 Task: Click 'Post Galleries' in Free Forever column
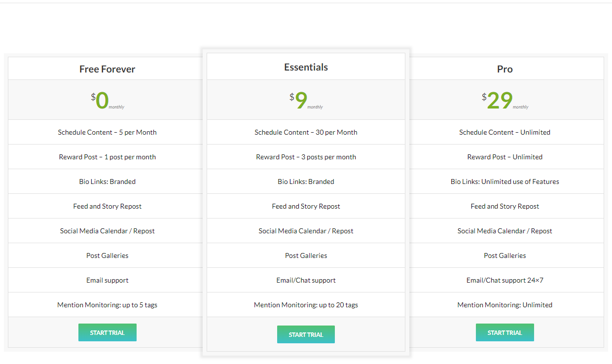pyautogui.click(x=107, y=255)
